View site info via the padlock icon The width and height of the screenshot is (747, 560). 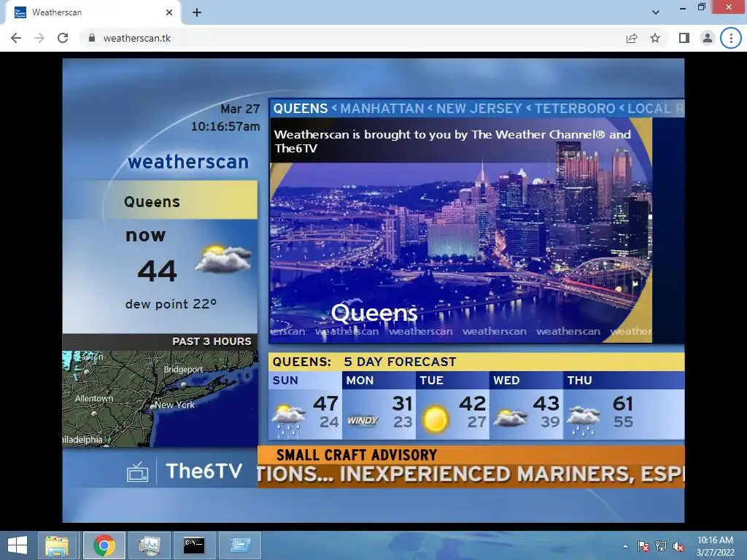[92, 38]
